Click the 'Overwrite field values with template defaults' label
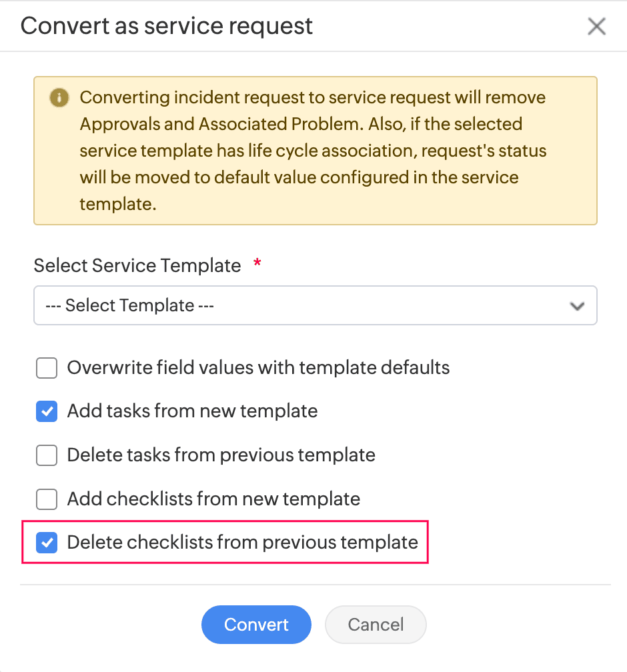This screenshot has width=627, height=672. 258,367
